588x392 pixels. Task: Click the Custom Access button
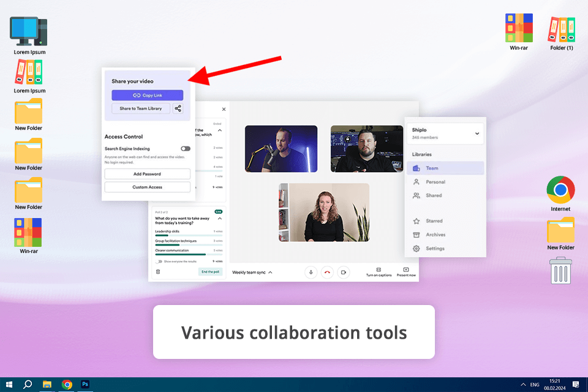[x=148, y=187]
